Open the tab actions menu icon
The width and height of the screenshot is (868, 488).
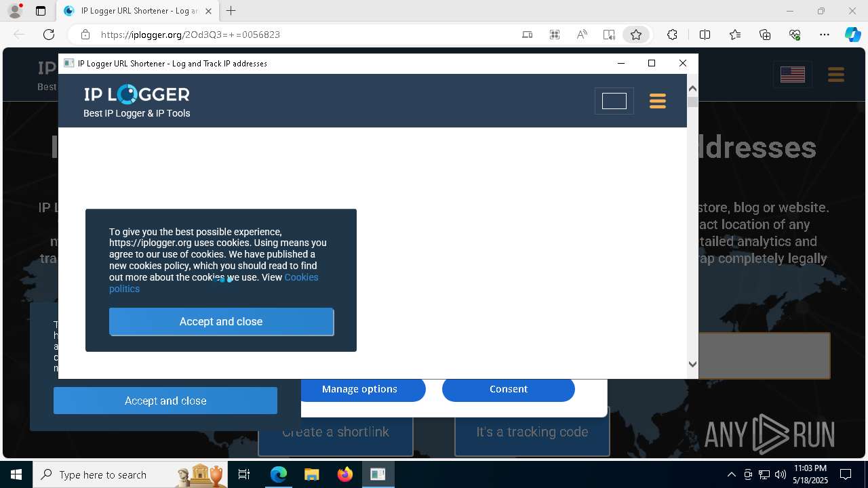tap(41, 11)
